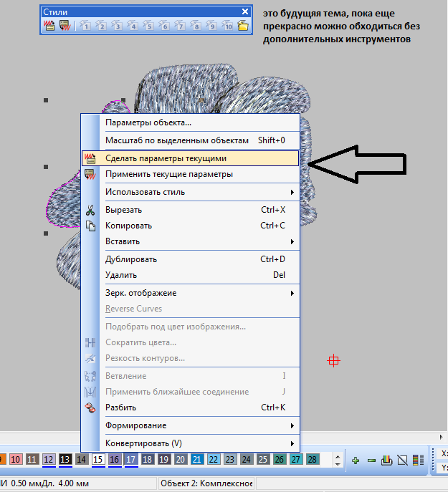The height and width of the screenshot is (492, 448).
Task: Select color swatch 14 in palette
Action: click(82, 460)
